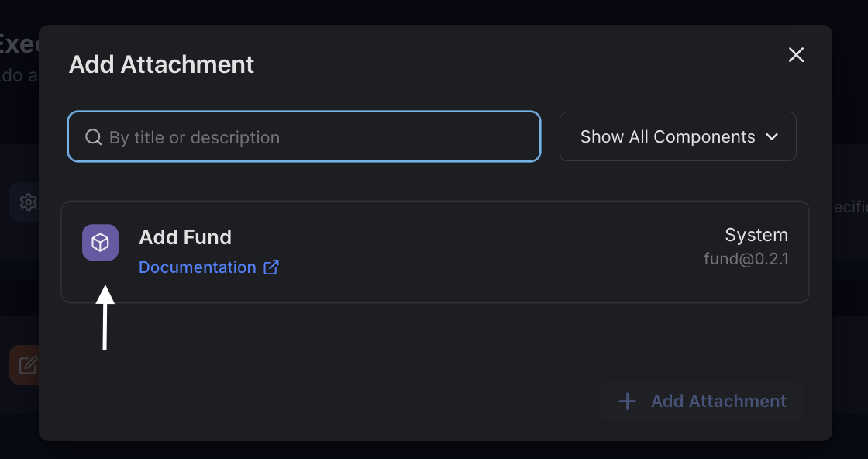
Task: Click the partially hidden "Exec" page heading
Action: (x=17, y=43)
